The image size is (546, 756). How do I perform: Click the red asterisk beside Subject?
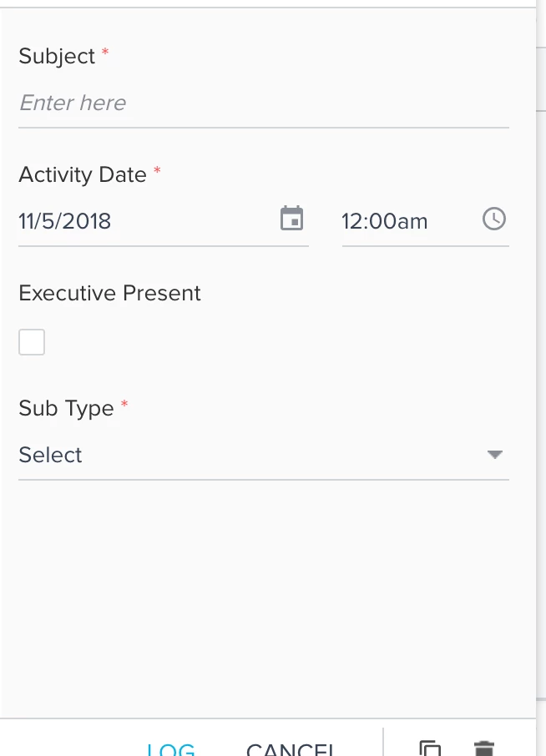[x=105, y=51]
